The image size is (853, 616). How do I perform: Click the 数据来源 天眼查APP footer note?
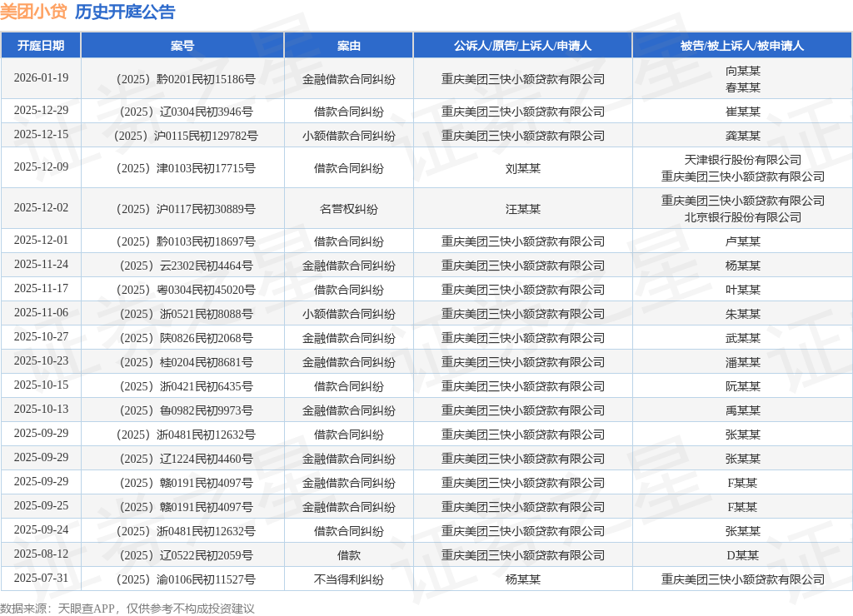pyautogui.click(x=127, y=609)
